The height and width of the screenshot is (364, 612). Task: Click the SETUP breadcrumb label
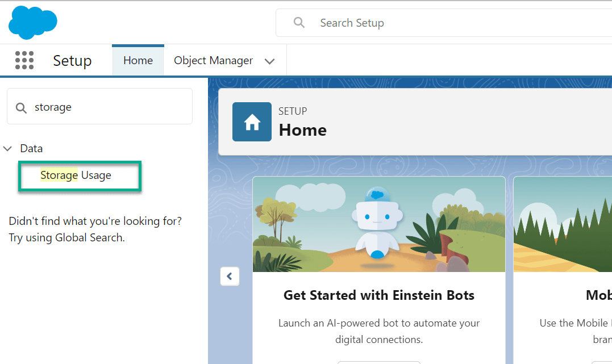[293, 111]
